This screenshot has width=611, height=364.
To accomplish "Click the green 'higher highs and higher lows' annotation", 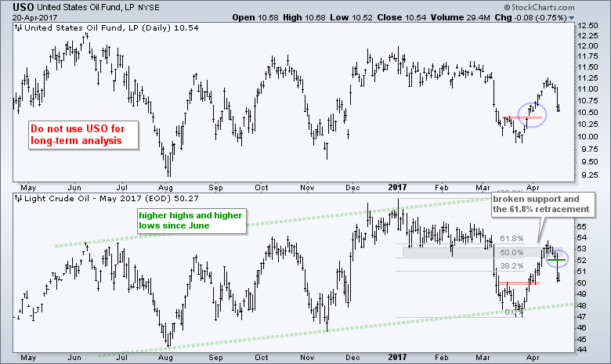I will tap(192, 221).
